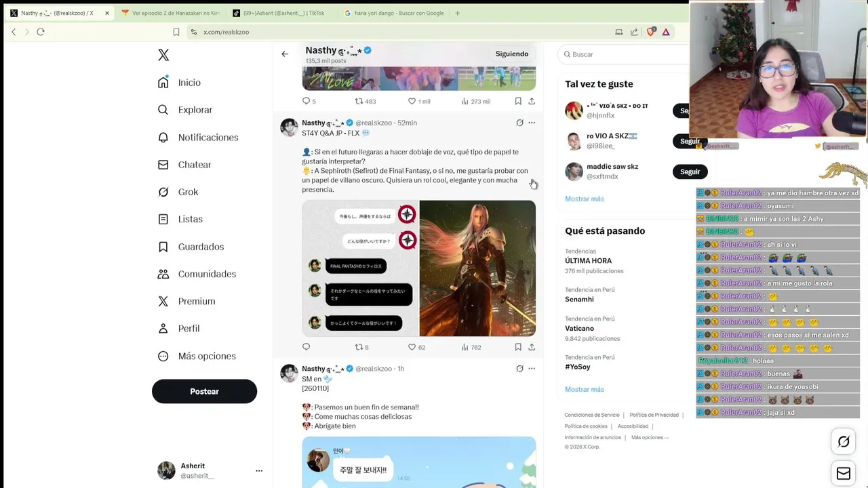Click Mostrar más under Tal vez te guste

click(585, 199)
